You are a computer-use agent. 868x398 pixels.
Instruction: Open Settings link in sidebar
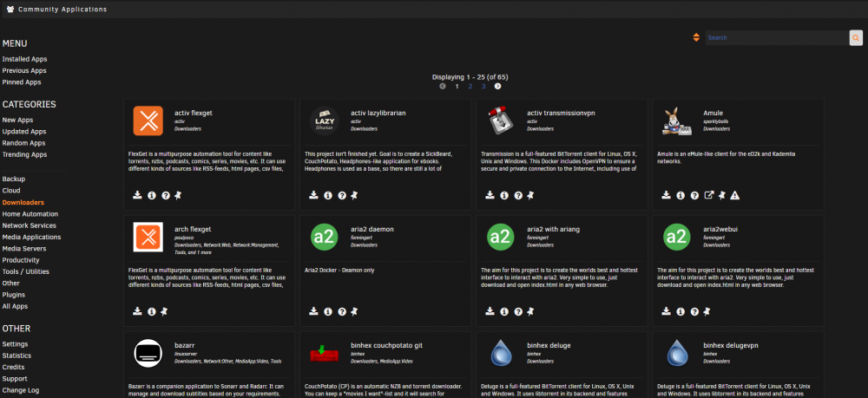16,344
